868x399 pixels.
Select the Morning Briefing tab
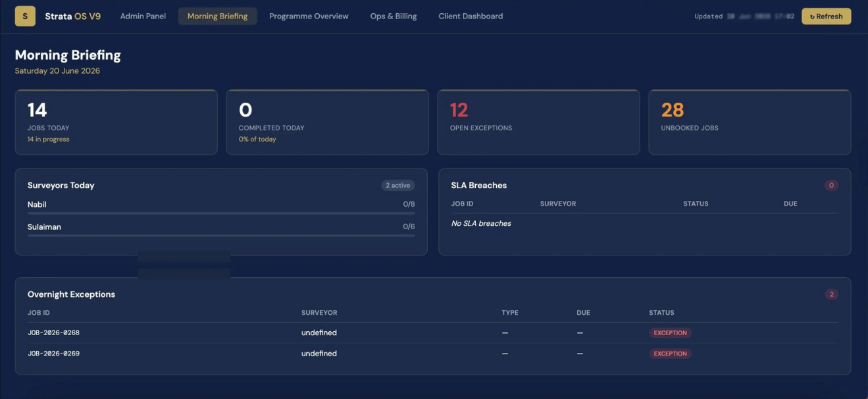(x=217, y=16)
